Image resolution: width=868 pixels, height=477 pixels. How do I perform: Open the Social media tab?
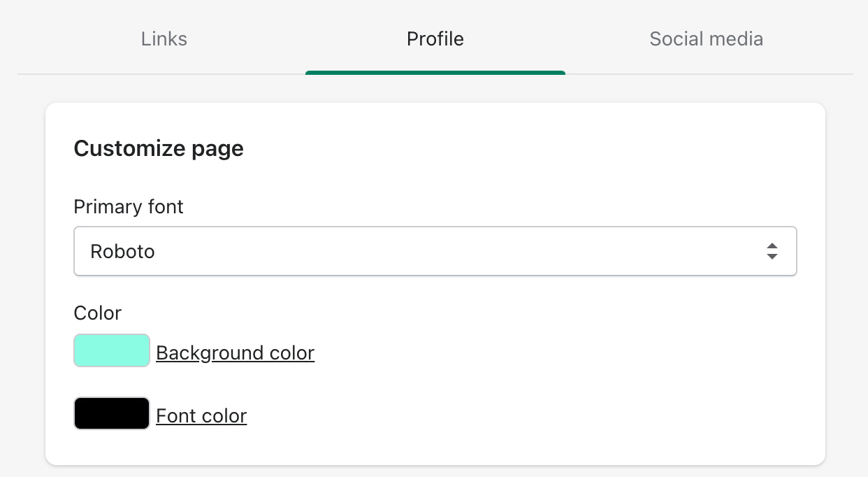coord(706,38)
